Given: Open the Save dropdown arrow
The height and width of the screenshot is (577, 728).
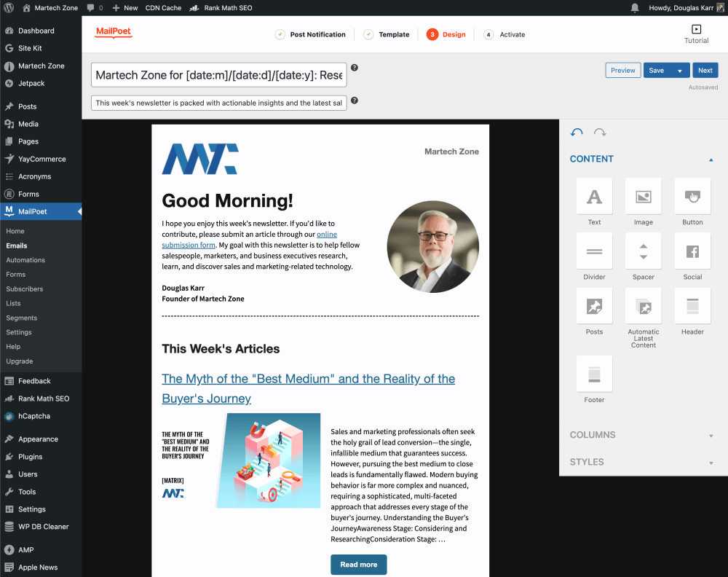Looking at the screenshot, I should click(x=679, y=71).
